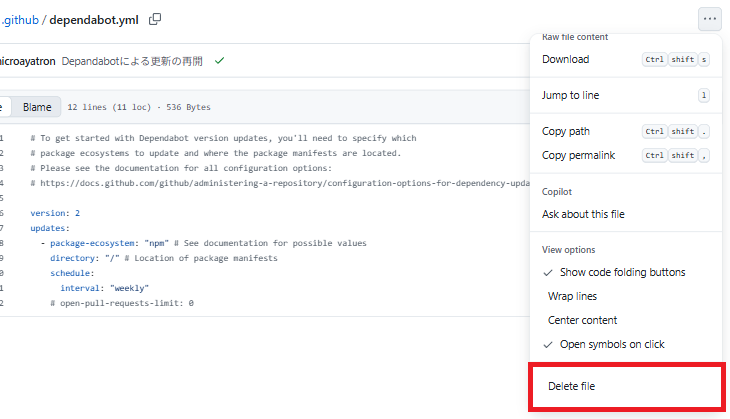Image resolution: width=730 pixels, height=419 pixels.
Task: Select Copy permalink menu item
Action: click(x=578, y=155)
